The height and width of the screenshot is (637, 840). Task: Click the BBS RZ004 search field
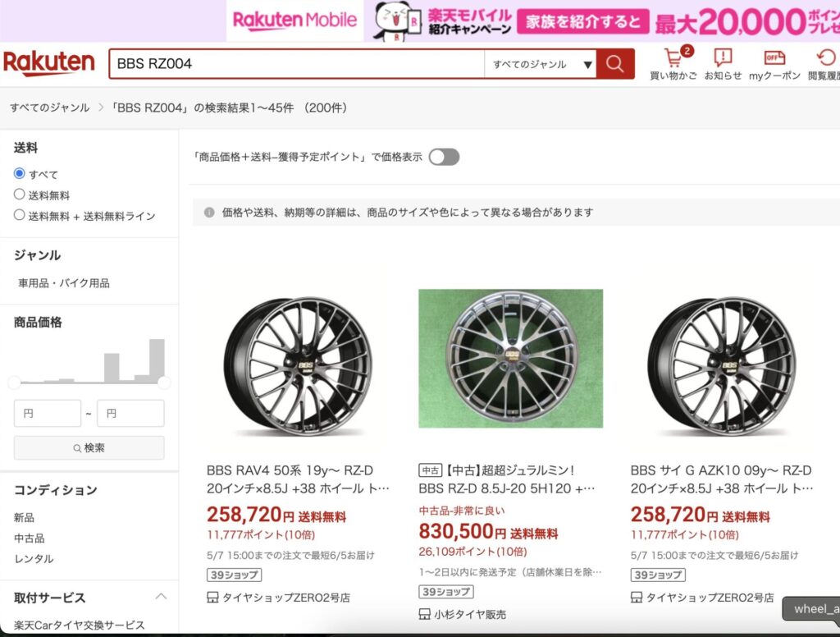297,64
